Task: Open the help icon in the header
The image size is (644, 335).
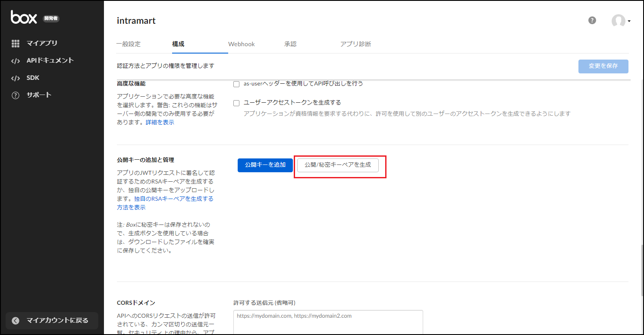Action: click(592, 20)
